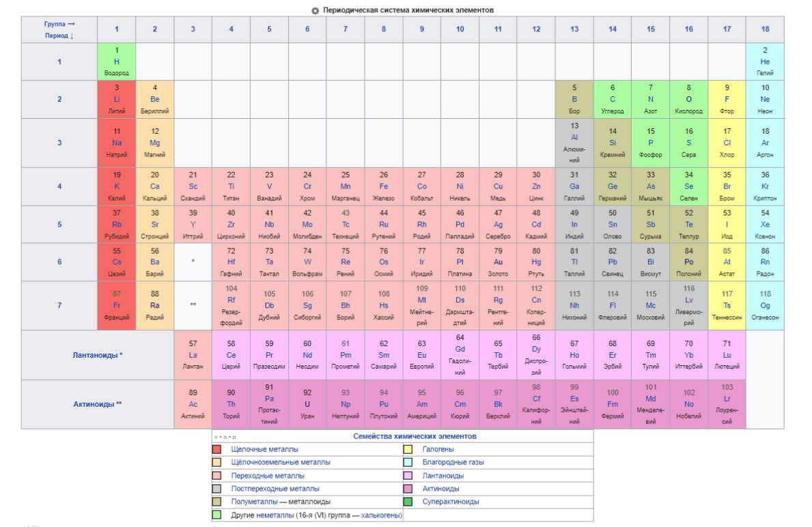
Task: Click the light-blue Благородные газы color swatch
Action: pyautogui.click(x=408, y=462)
